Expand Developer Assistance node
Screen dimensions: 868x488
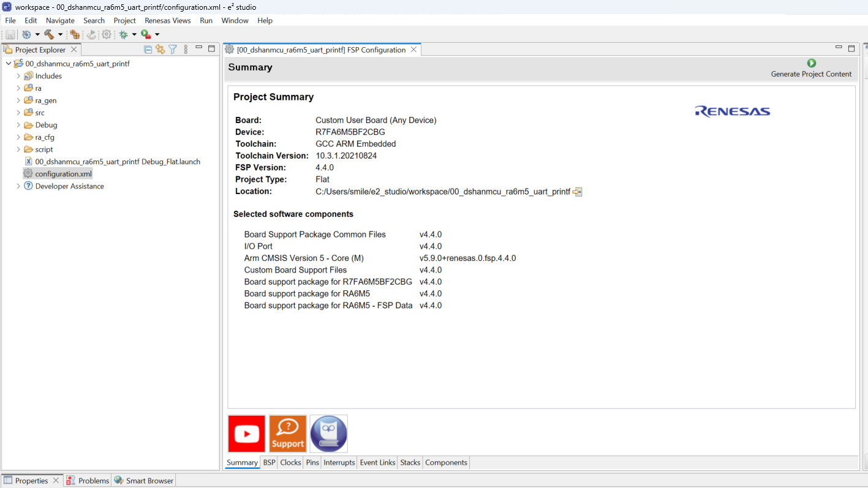point(18,186)
